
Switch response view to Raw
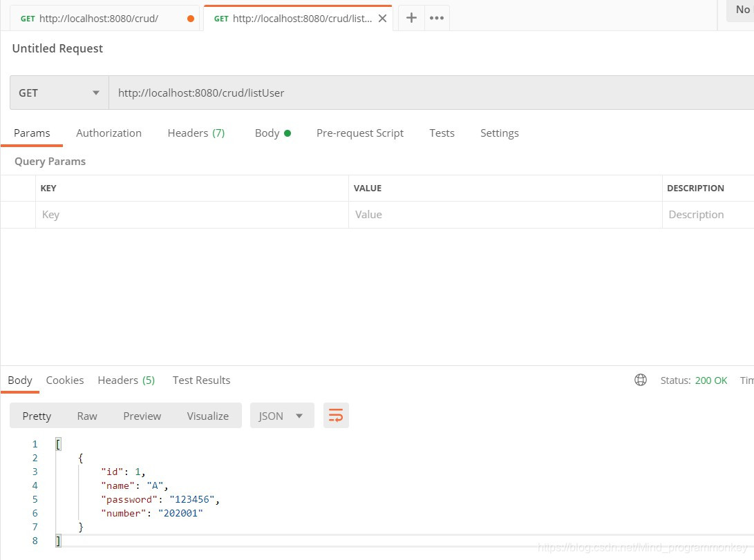87,416
